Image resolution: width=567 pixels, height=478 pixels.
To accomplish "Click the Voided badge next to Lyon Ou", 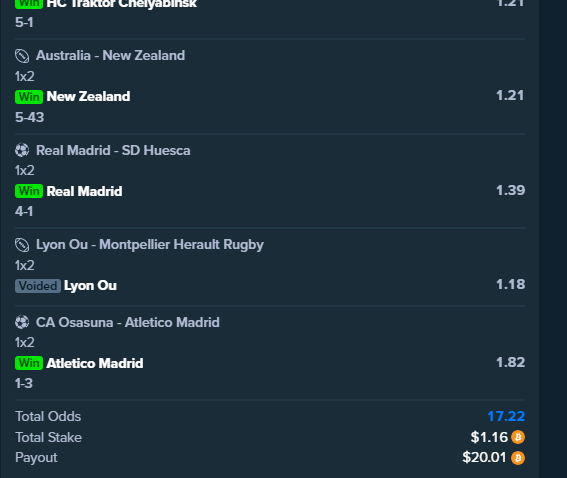I will click(38, 286).
